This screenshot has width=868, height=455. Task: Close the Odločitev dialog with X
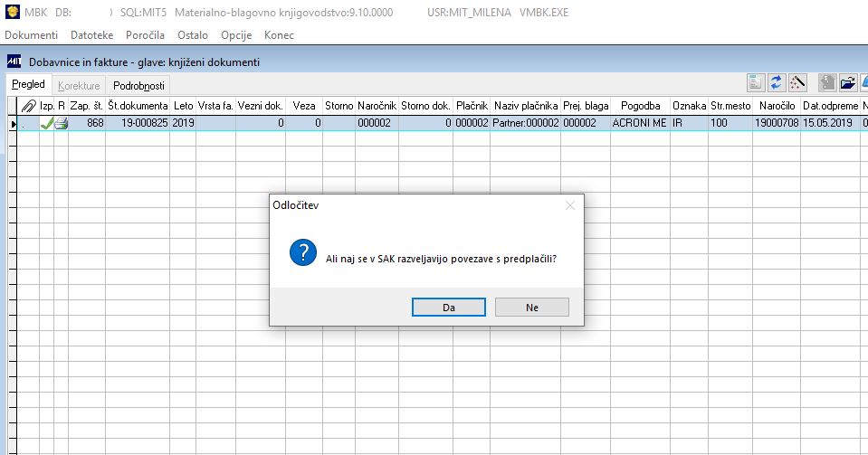pyautogui.click(x=570, y=205)
